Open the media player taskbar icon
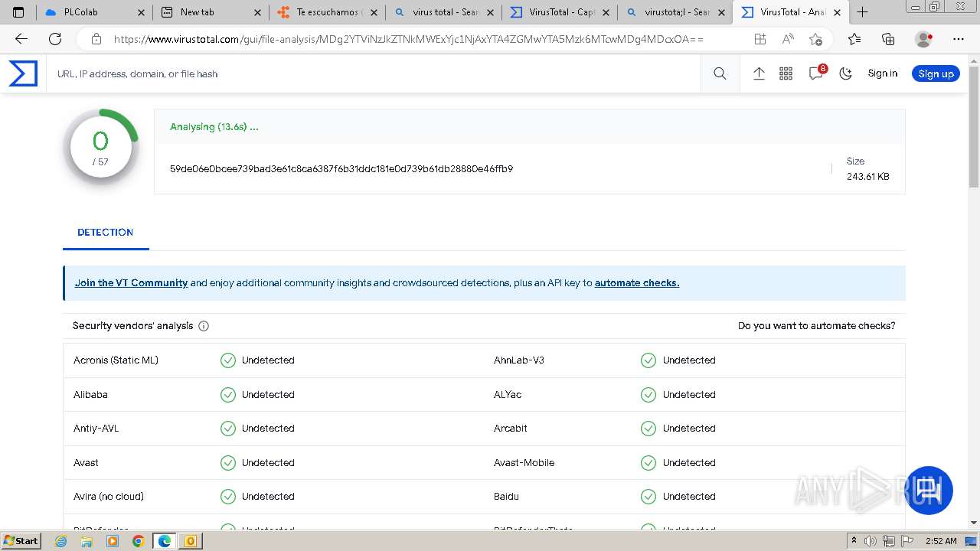The image size is (980, 551). coord(113,541)
